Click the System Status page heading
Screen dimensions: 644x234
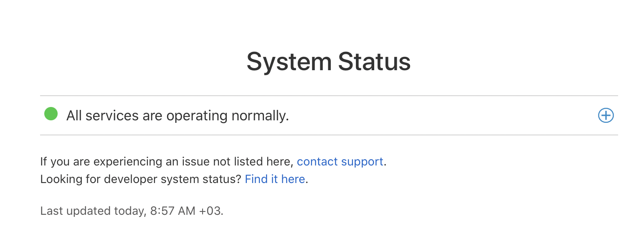pos(328,62)
